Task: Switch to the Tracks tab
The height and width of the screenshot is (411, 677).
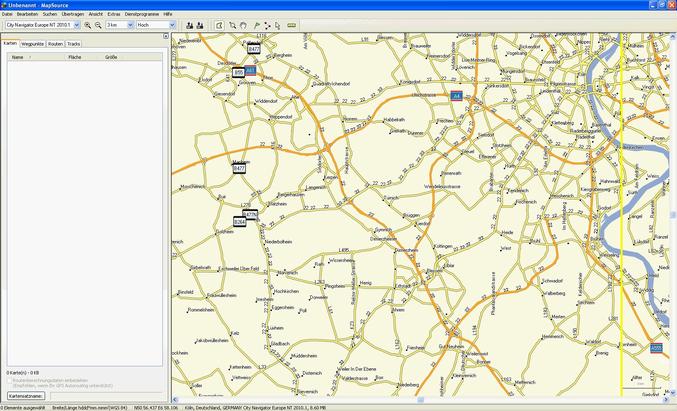Action: click(74, 44)
